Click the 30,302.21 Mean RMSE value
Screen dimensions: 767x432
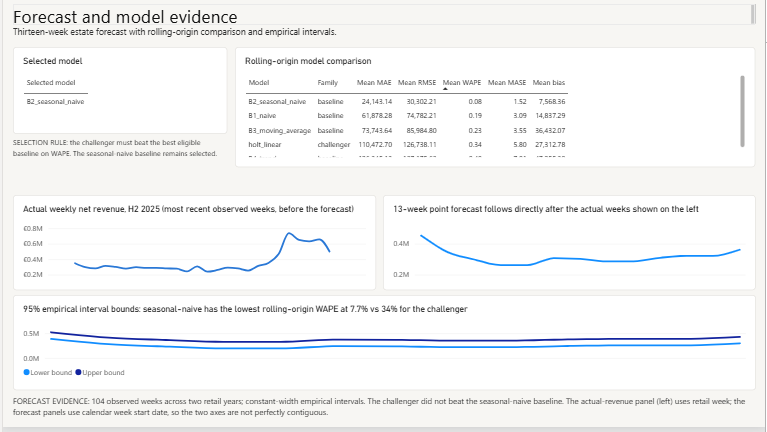pos(421,102)
